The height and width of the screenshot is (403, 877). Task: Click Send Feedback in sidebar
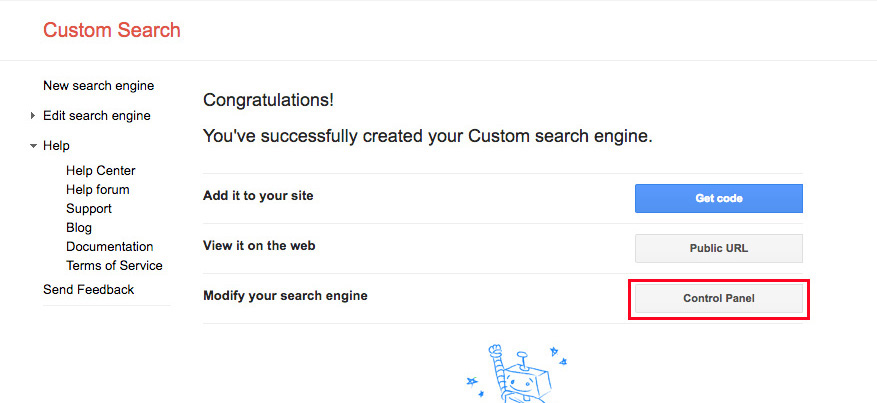88,290
